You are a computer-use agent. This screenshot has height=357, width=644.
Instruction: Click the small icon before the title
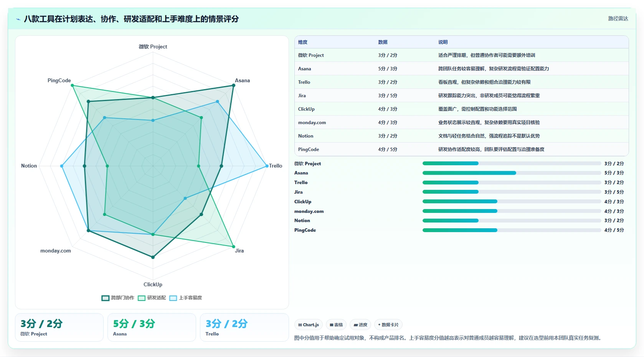[18, 19]
